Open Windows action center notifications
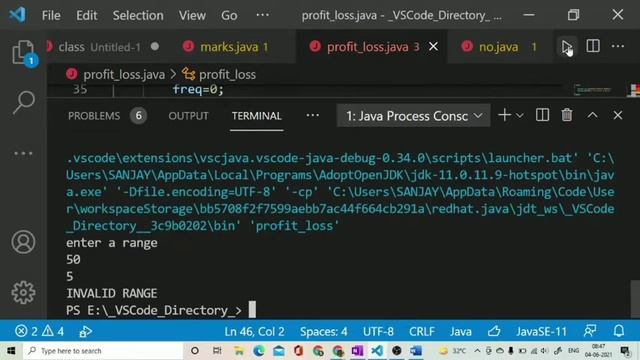This screenshot has height=360, width=640. [x=625, y=351]
